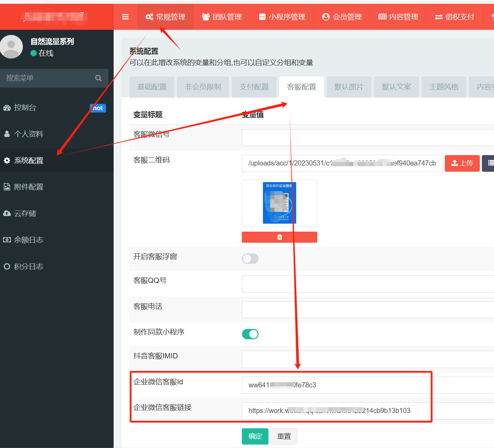
Task: Click the 自然流量系列 username text
Action: point(52,42)
